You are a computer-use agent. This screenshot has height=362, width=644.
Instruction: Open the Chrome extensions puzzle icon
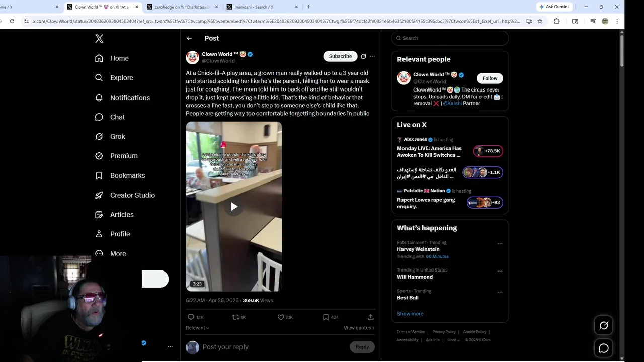click(557, 21)
